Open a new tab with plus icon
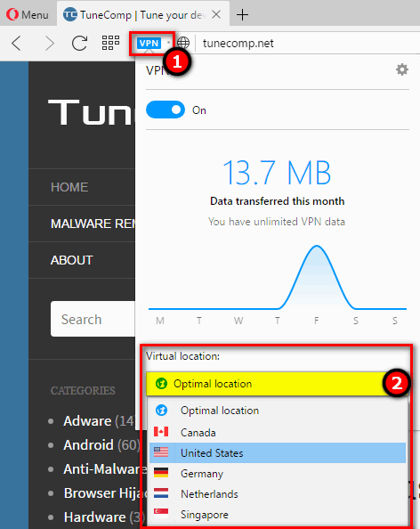Viewport: 420px width, 529px height. pos(242,14)
